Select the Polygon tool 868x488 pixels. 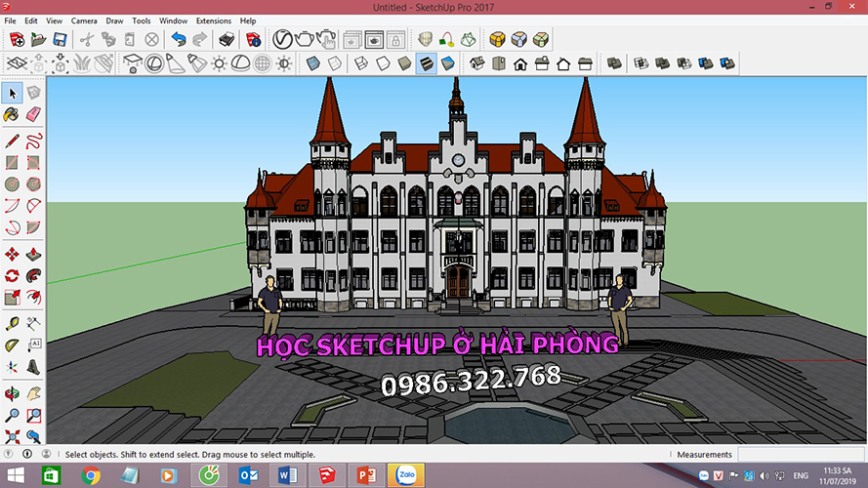click(33, 183)
